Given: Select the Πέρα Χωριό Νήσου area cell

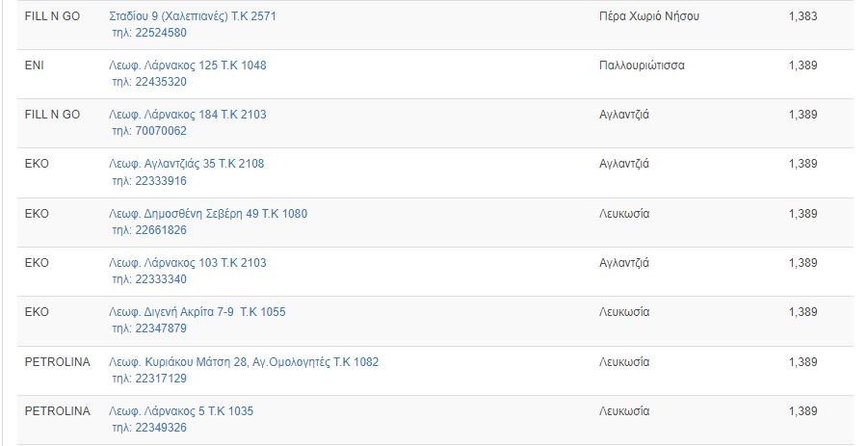Looking at the screenshot, I should coord(648,16).
